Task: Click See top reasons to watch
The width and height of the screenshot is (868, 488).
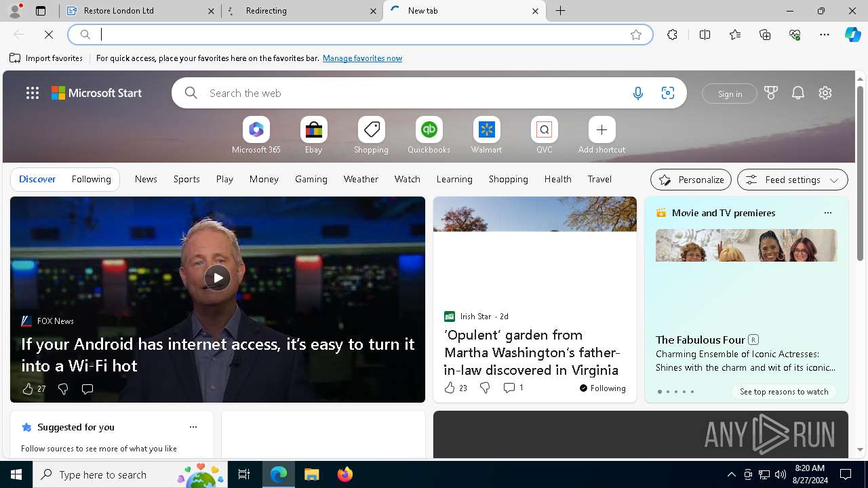Action: coord(784,391)
